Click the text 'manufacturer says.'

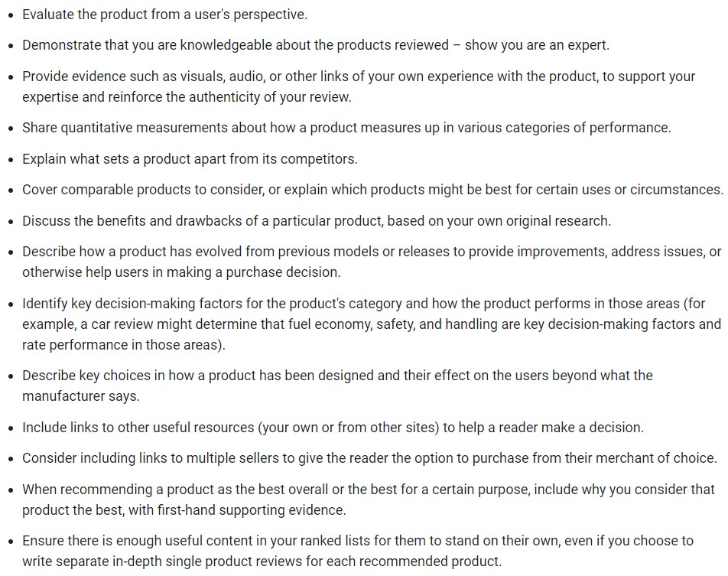81,395
